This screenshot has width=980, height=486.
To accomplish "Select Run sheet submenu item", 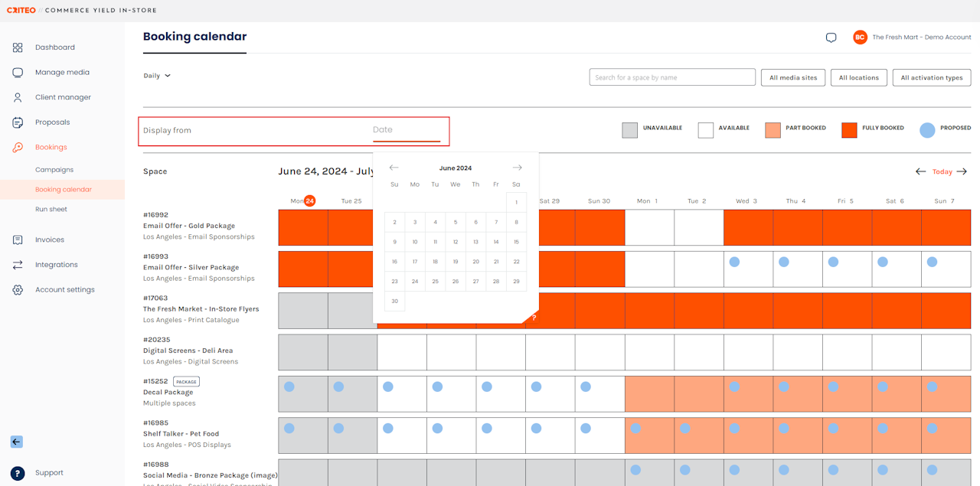I will [51, 209].
